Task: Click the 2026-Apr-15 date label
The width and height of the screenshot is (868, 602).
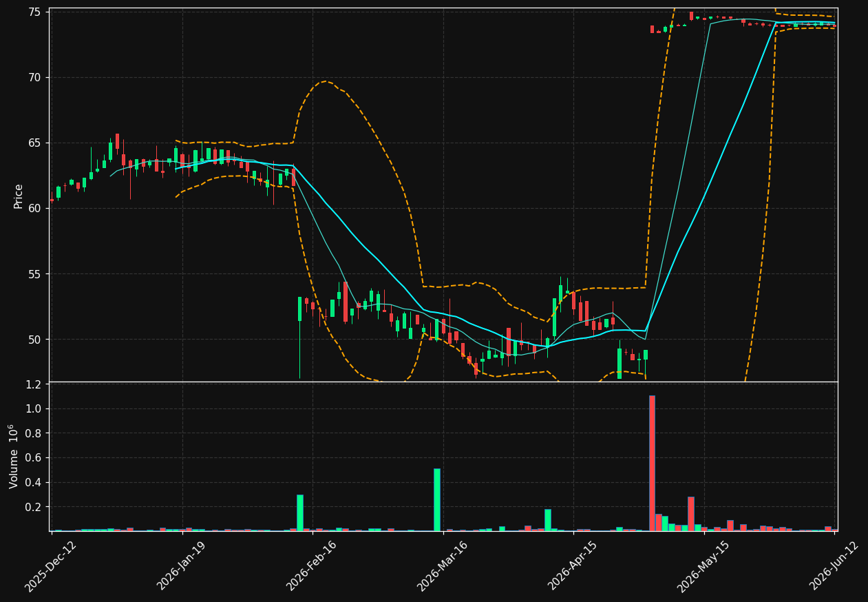Action: (573, 565)
